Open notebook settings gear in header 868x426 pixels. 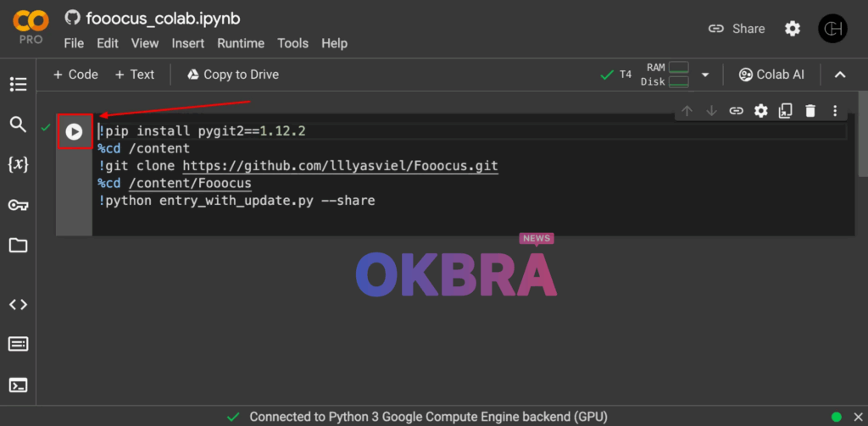[793, 29]
